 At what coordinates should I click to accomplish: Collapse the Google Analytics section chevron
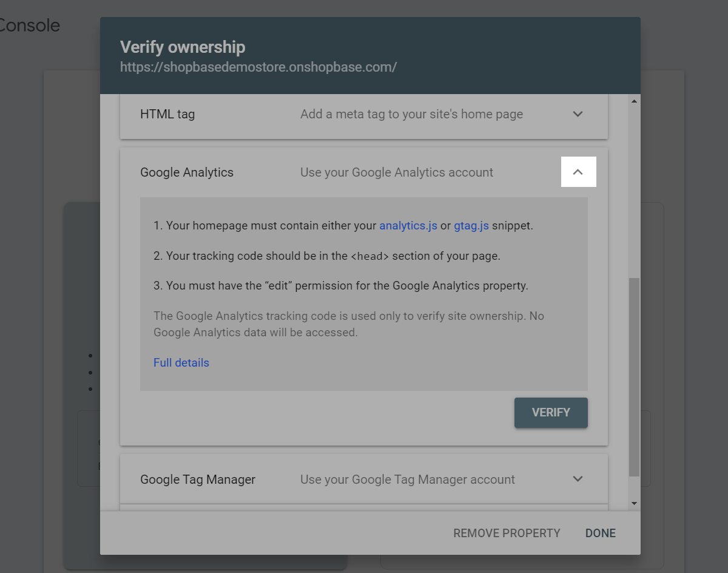click(578, 172)
